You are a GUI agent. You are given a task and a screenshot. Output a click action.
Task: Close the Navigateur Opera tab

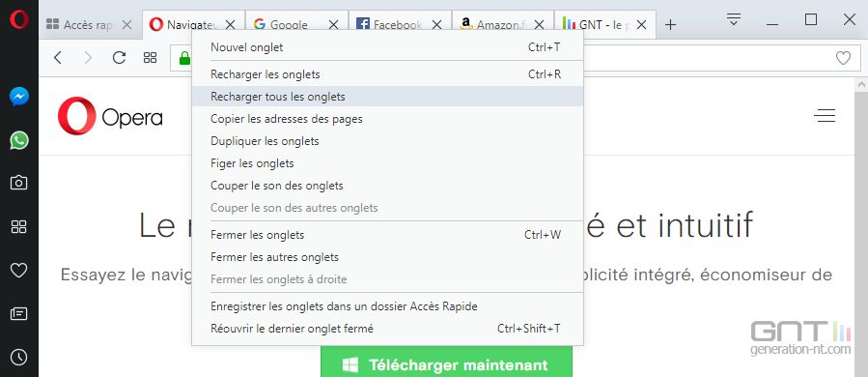coord(231,24)
